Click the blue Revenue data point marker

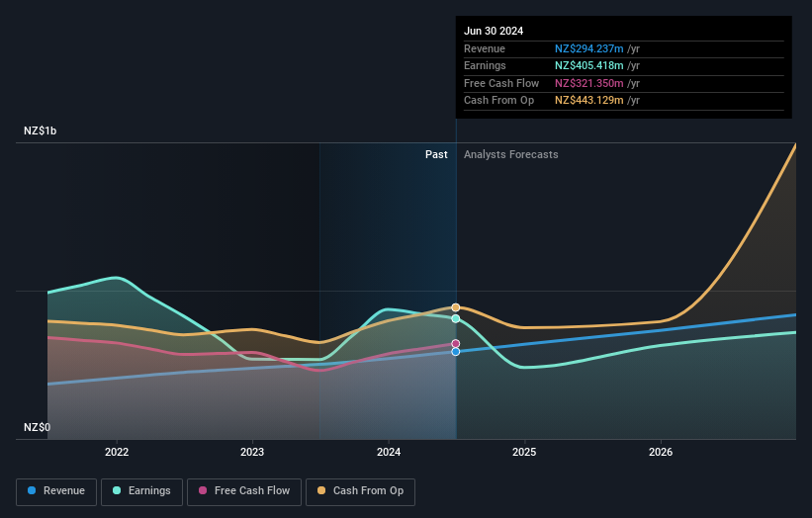click(456, 352)
